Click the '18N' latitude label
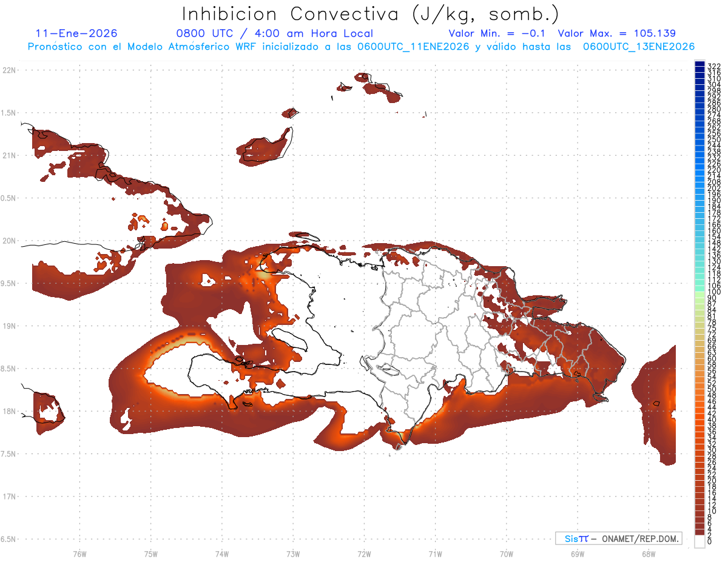 coord(10,412)
